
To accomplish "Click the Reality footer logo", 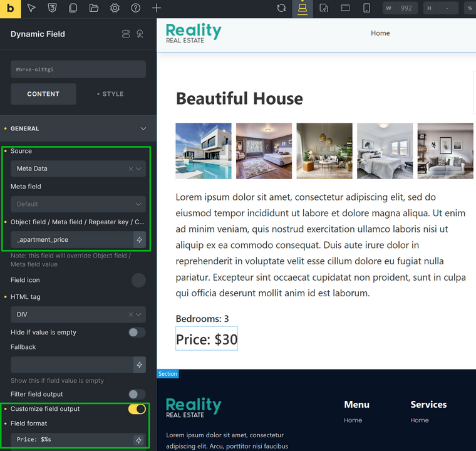I will point(194,408).
